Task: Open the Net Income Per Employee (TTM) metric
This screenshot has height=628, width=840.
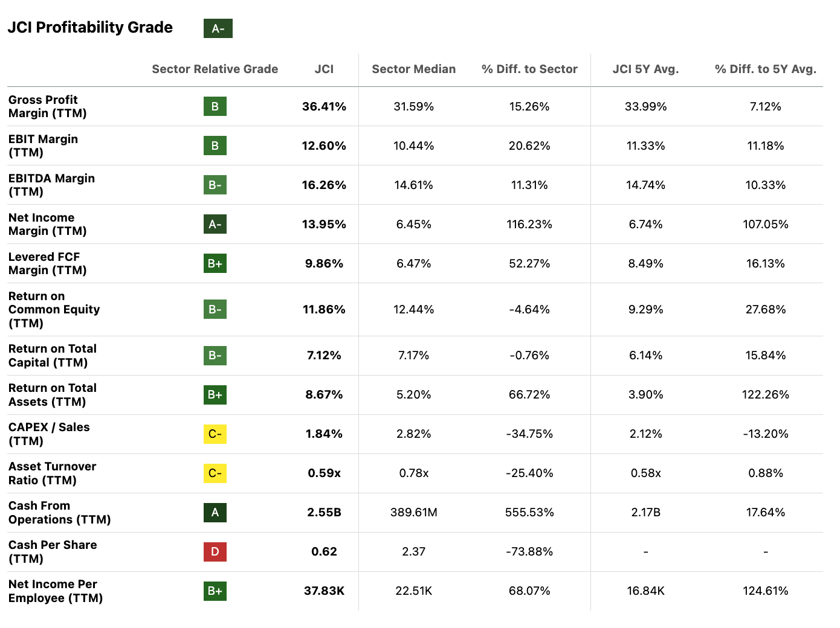Action: 55,591
